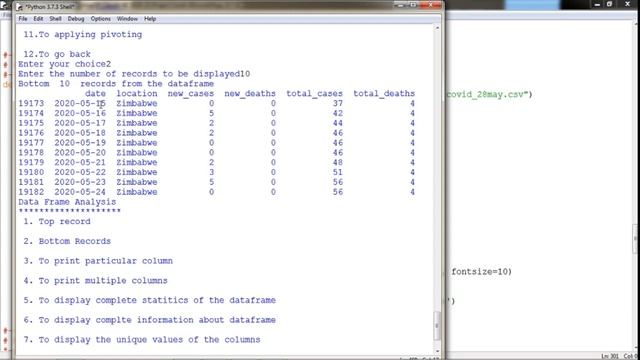Screen dimensions: 640x360
Task: Click the shell scrollbar down arrow
Action: pyautogui.click(x=437, y=351)
